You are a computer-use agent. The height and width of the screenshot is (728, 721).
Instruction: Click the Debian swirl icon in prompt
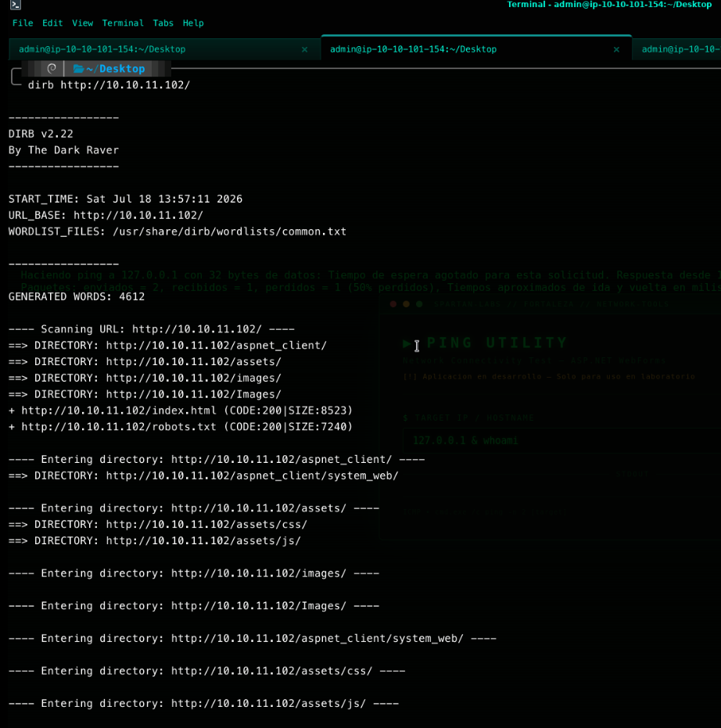coord(52,69)
